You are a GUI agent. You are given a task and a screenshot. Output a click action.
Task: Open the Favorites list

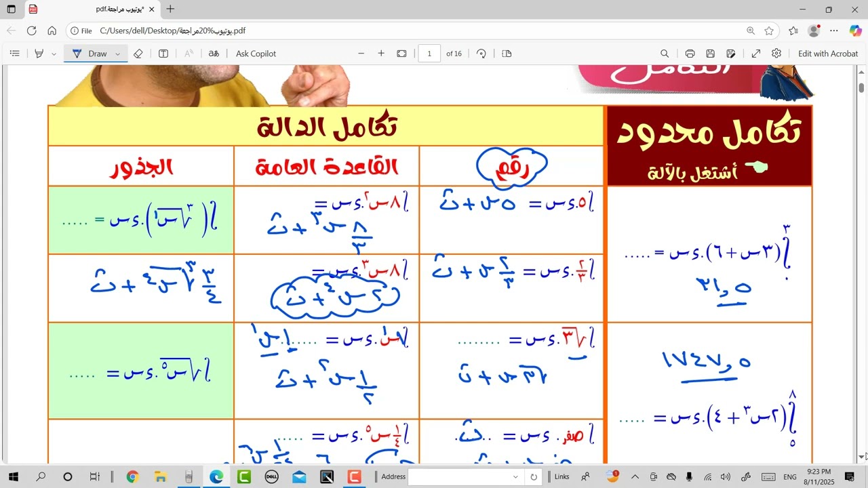(793, 30)
